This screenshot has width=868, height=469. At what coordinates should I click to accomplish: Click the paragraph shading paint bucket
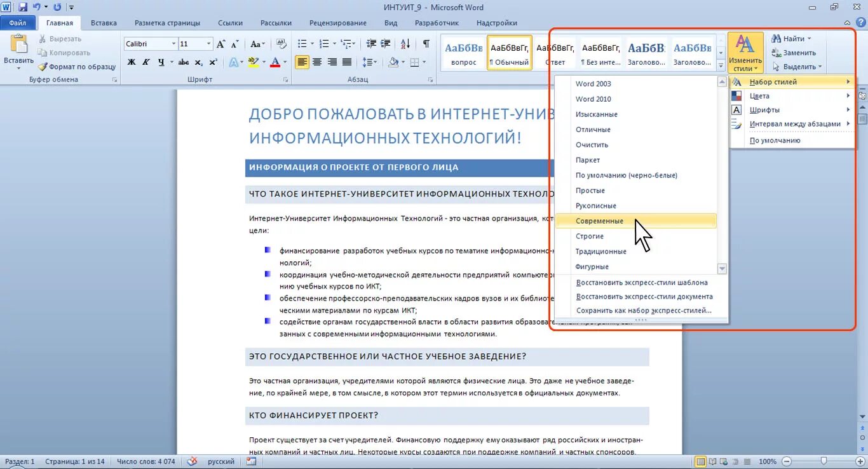[393, 62]
